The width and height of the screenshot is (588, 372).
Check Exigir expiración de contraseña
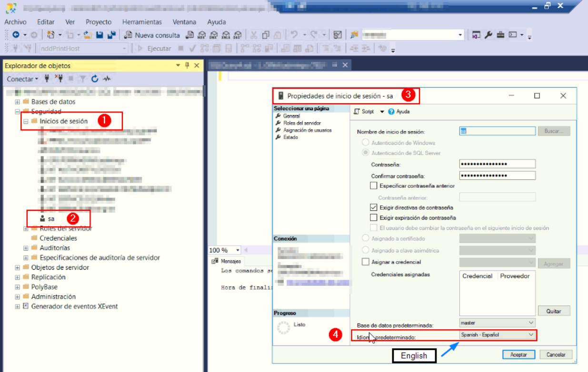point(374,218)
